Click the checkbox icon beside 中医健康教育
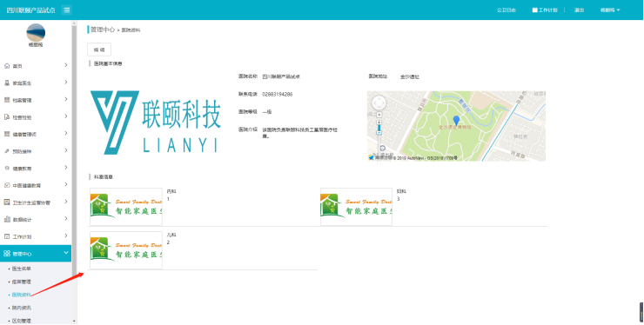This screenshot has width=644, height=325. tap(7, 185)
